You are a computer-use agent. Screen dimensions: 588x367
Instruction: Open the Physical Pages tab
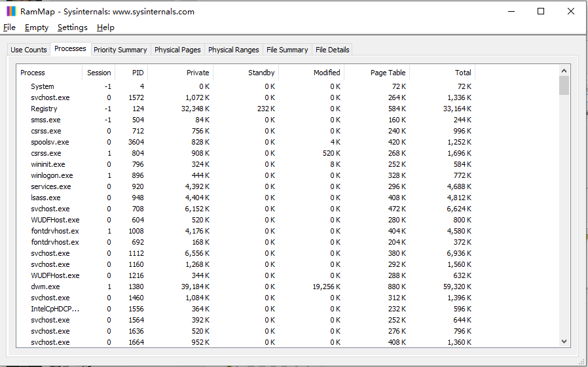pos(177,50)
